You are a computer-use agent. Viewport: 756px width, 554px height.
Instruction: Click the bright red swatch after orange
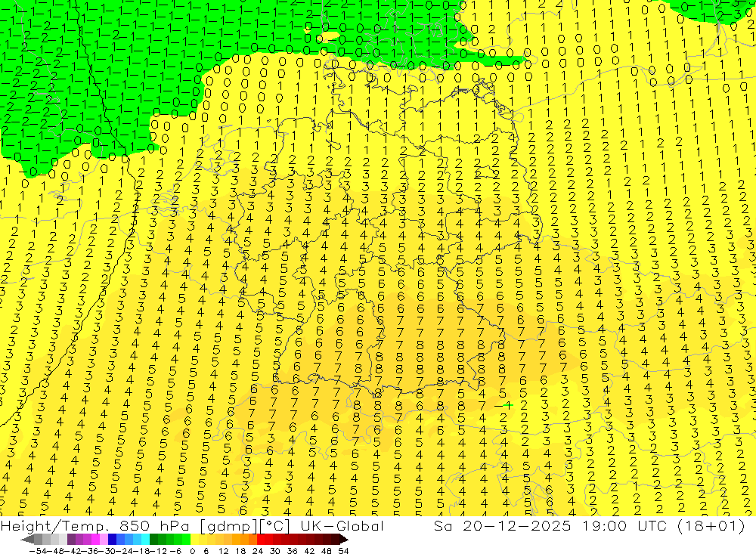point(261,540)
